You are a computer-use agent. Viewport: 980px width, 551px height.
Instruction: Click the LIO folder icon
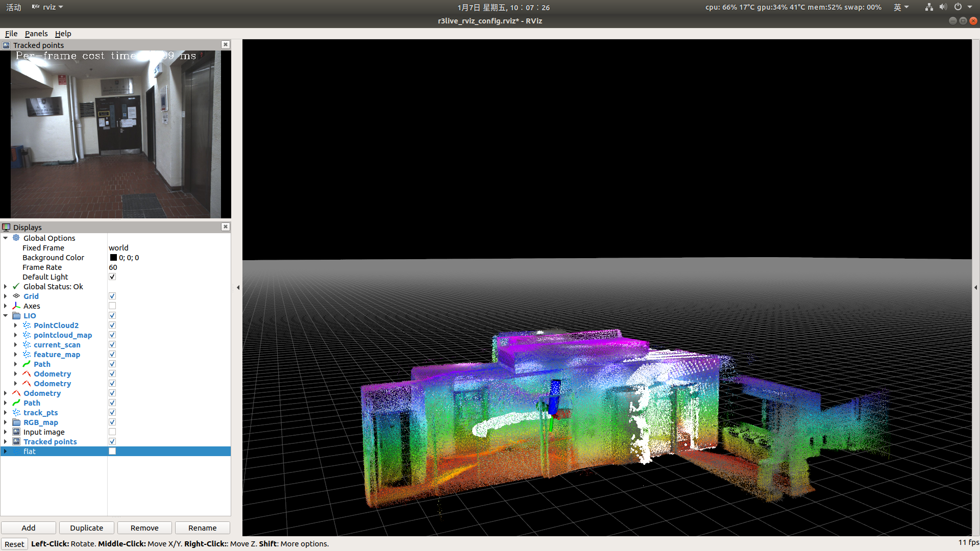point(16,315)
